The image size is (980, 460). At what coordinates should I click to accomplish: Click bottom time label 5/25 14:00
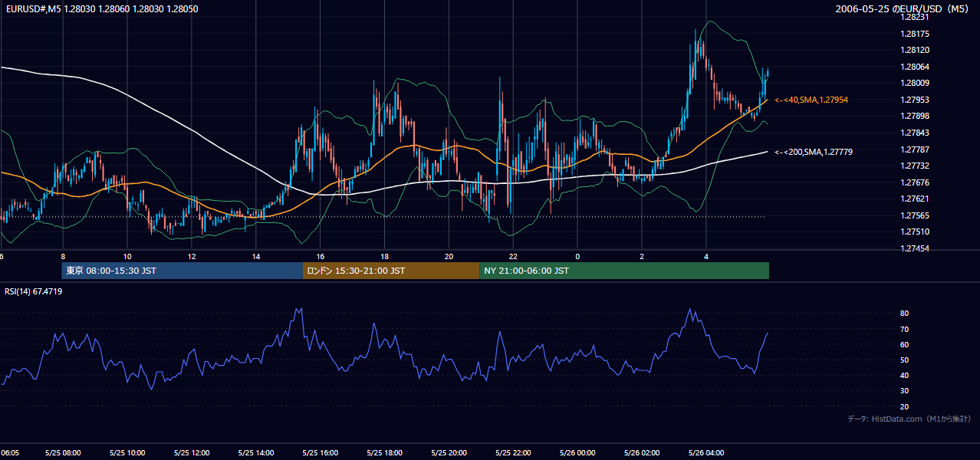pos(256,452)
